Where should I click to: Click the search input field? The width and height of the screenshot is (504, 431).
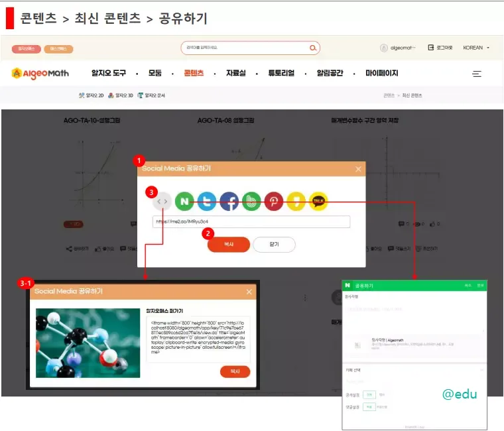250,48
